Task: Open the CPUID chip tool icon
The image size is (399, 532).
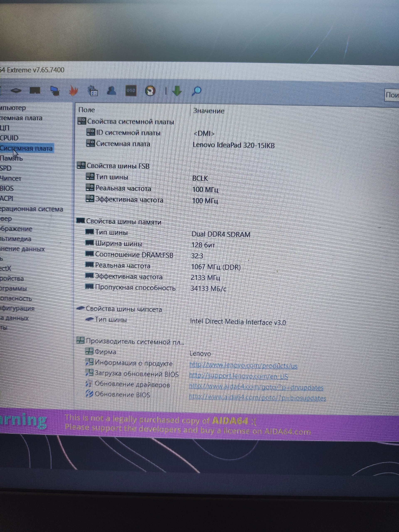Action: coord(16,91)
